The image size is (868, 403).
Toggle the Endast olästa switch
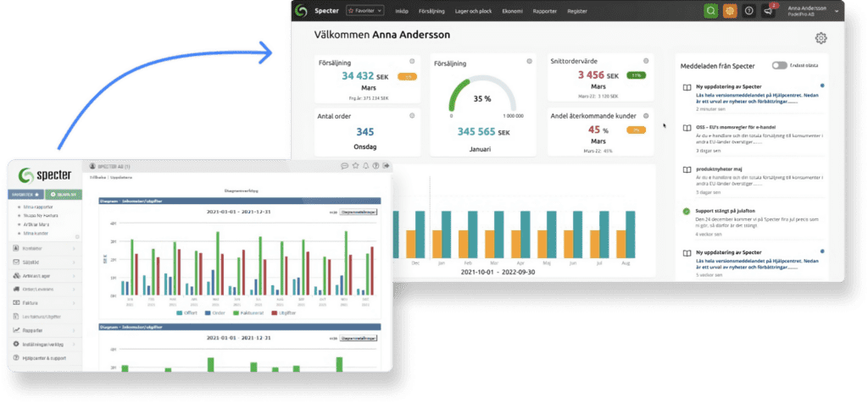pos(780,65)
